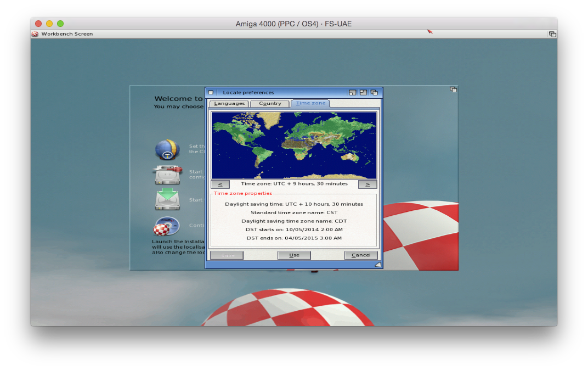Click the 'Time zone: UTC + 9 hours, 30 minutes' text
Screen dimensions: 588x370
point(295,184)
